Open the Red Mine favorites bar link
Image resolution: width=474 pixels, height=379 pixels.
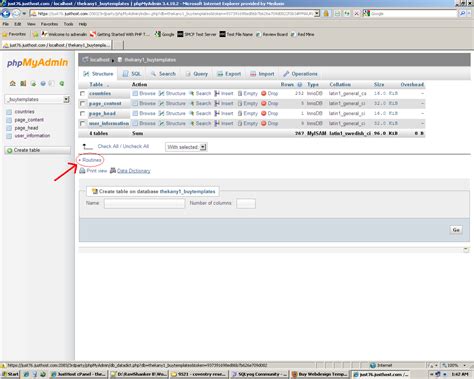click(x=302, y=34)
